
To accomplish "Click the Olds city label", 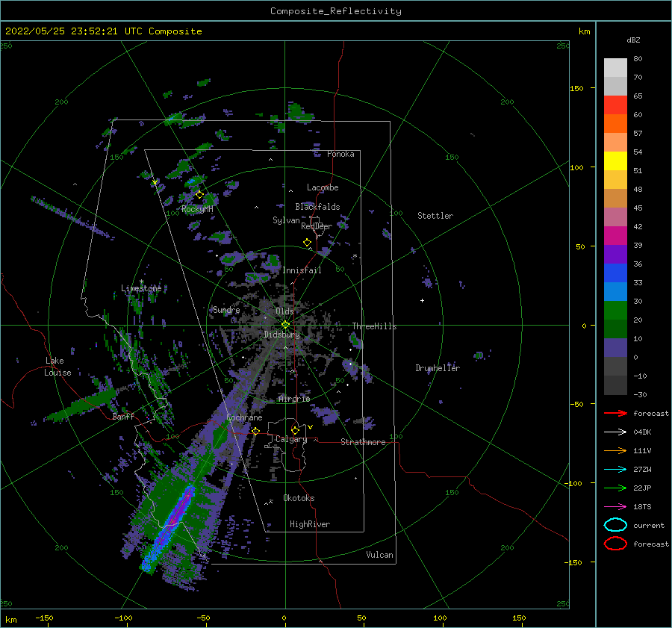I will point(284,311).
